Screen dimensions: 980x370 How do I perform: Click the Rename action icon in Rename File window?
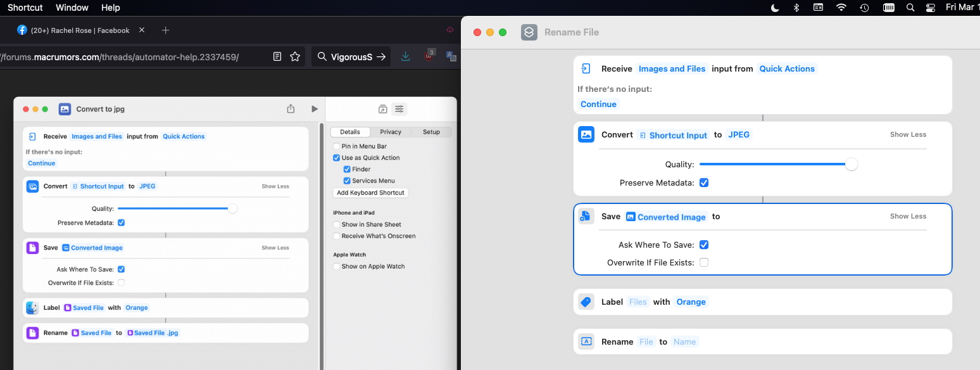coord(586,341)
